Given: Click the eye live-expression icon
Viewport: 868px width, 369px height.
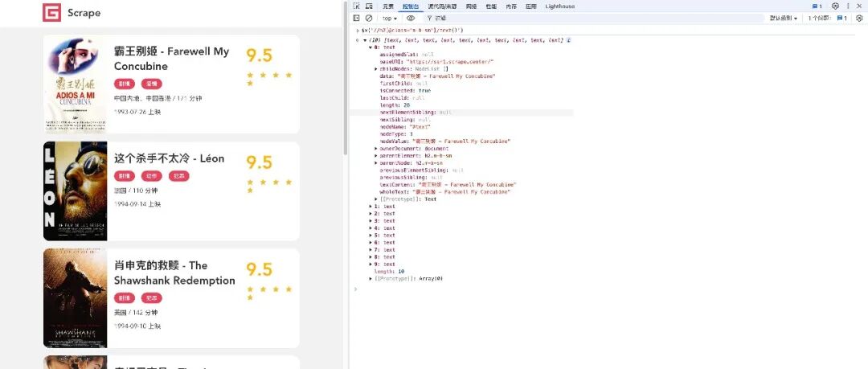Looking at the screenshot, I should 410,18.
